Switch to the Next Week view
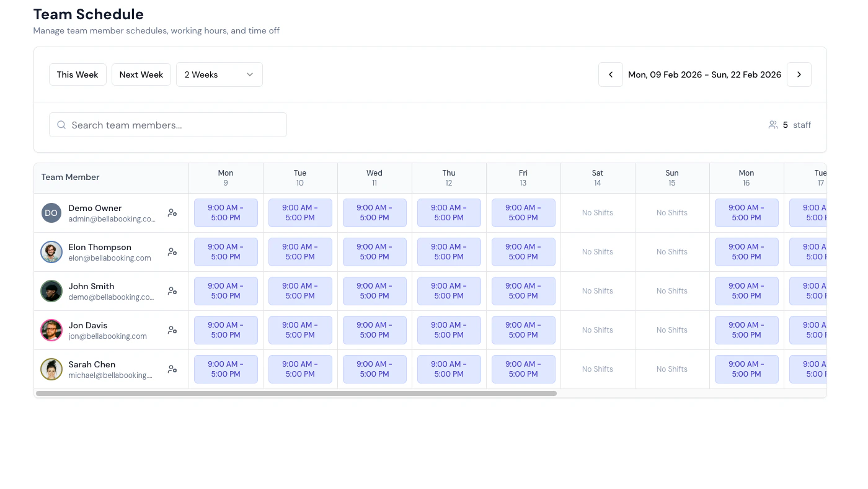The width and height of the screenshot is (868, 489). [141, 74]
